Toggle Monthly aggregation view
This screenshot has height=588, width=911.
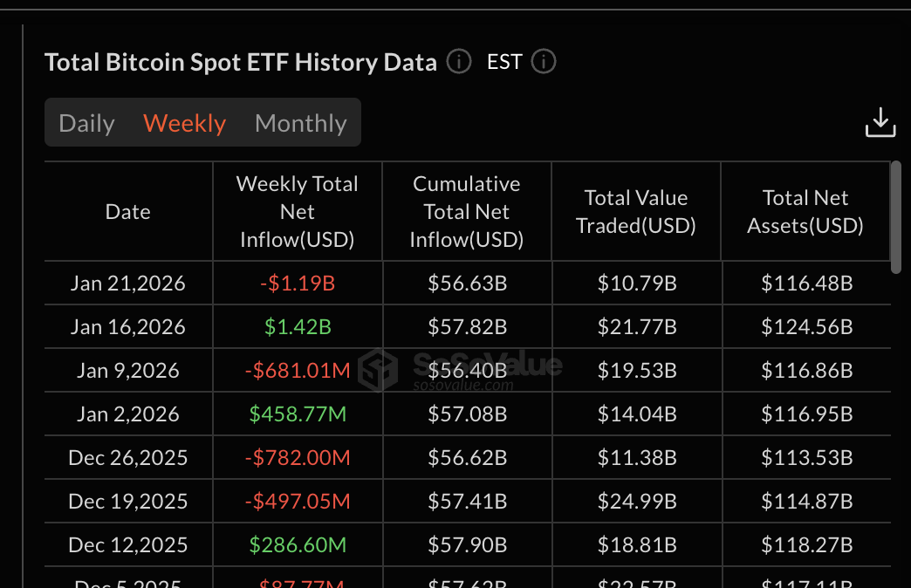coord(300,123)
